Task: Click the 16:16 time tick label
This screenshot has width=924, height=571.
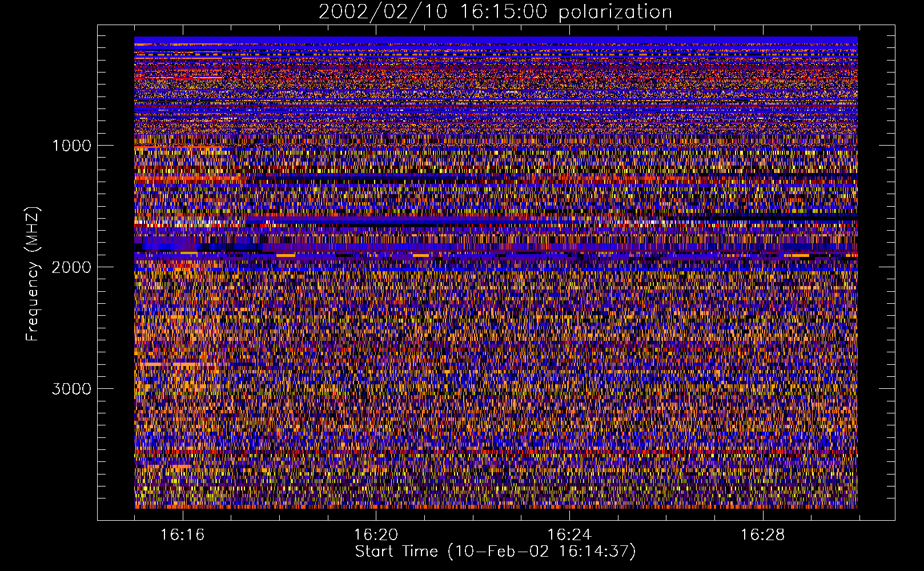Action: coord(183,535)
